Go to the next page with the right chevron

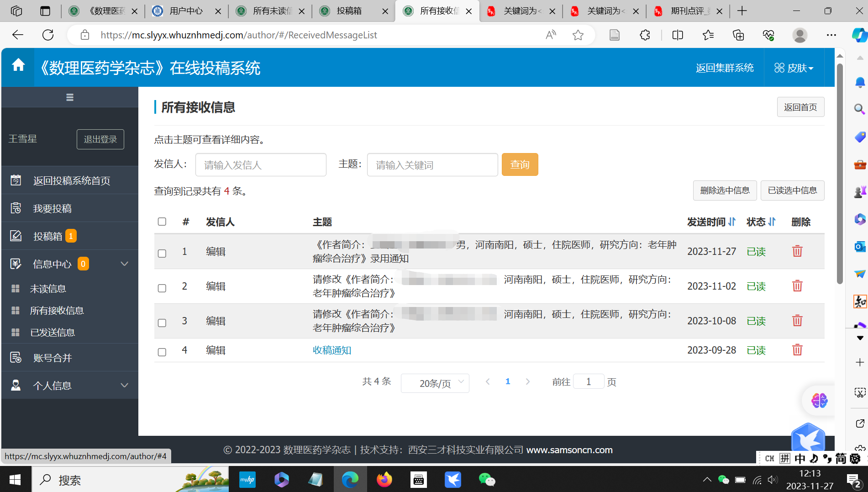[528, 381]
